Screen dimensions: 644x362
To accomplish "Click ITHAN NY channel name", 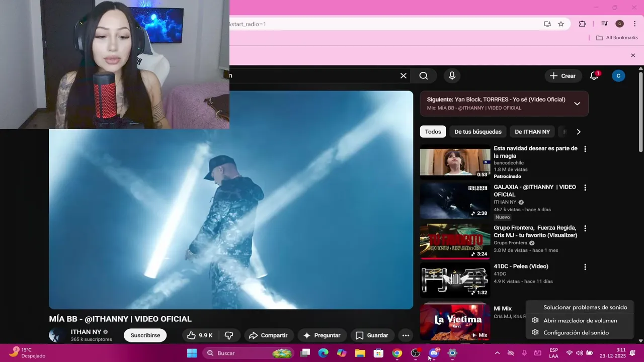I will click(86, 332).
